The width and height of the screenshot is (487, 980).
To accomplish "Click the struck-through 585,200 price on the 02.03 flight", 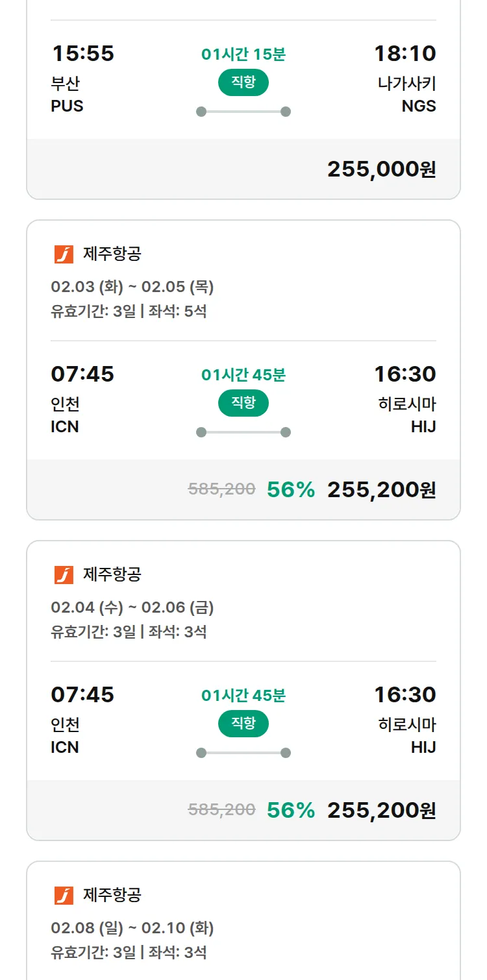I will coord(221,489).
